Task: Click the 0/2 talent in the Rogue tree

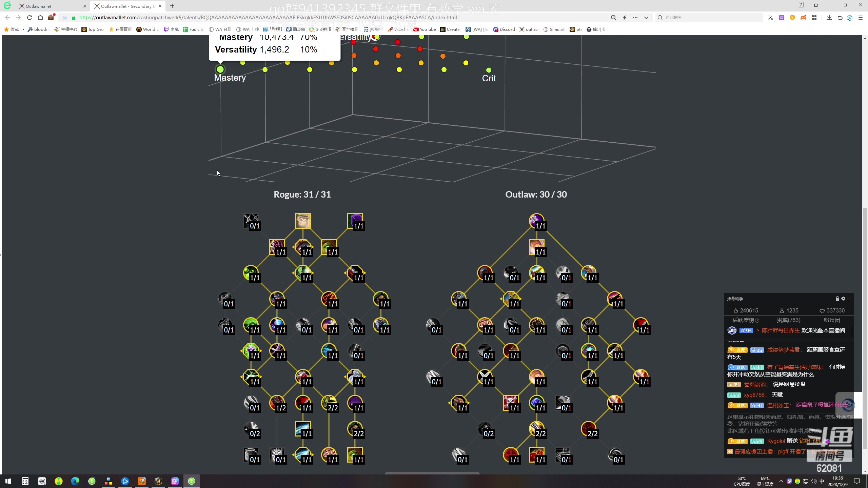Action: 251,429
